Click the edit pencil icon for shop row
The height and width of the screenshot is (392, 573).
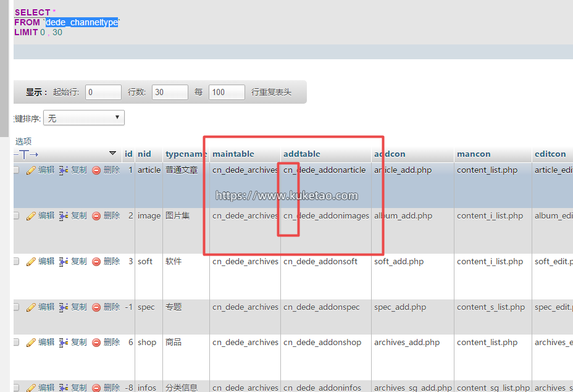click(x=31, y=343)
